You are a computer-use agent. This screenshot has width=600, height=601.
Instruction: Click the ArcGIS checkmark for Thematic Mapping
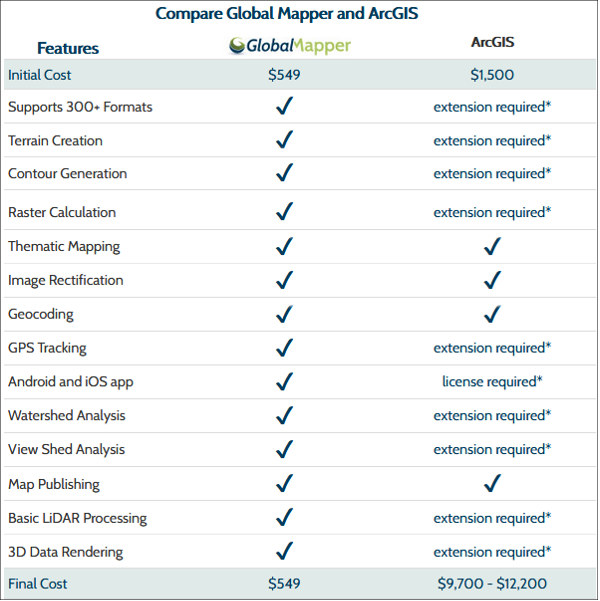(x=492, y=246)
